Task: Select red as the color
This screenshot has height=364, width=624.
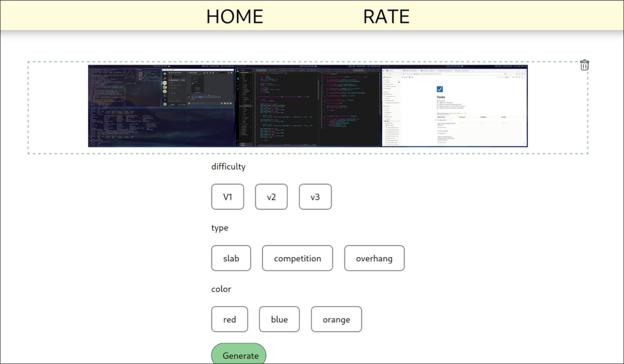Action: 230,319
